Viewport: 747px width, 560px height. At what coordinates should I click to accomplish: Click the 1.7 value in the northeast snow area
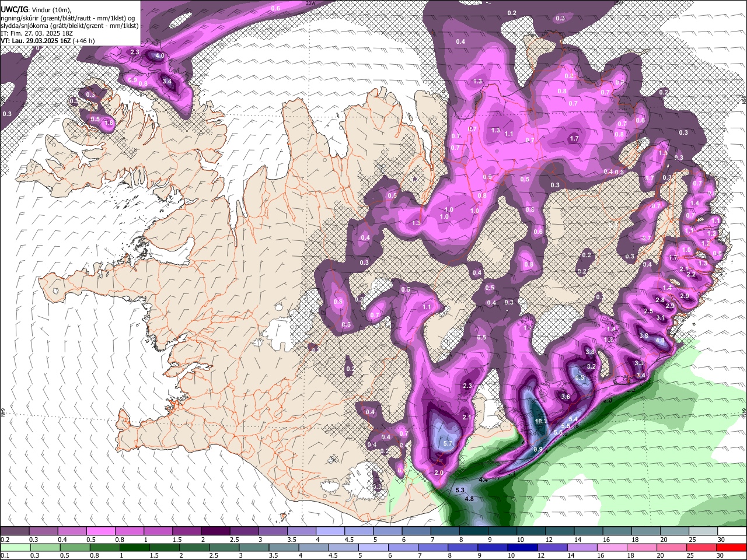point(574,138)
